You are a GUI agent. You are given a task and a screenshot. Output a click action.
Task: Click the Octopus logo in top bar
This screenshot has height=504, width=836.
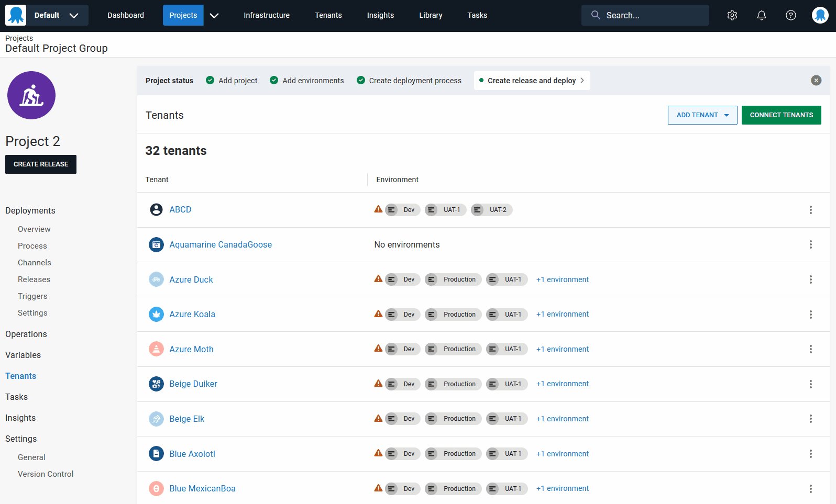(x=16, y=15)
